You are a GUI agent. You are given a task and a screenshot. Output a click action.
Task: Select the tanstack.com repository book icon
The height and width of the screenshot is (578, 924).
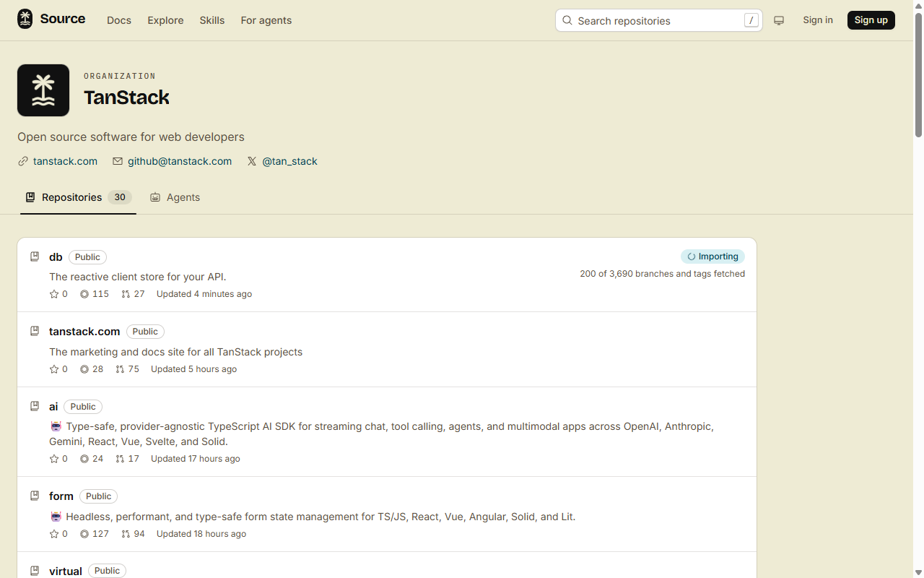[x=35, y=331]
